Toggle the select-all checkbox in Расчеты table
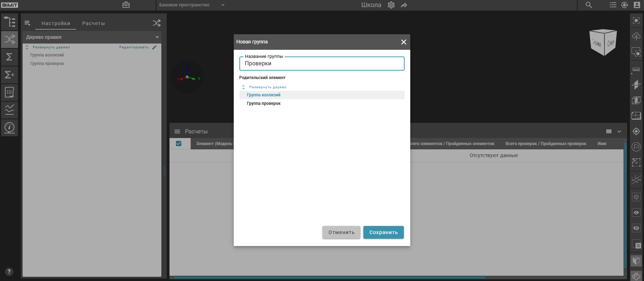Screen dimensions: 644x281 pyautogui.click(x=179, y=143)
